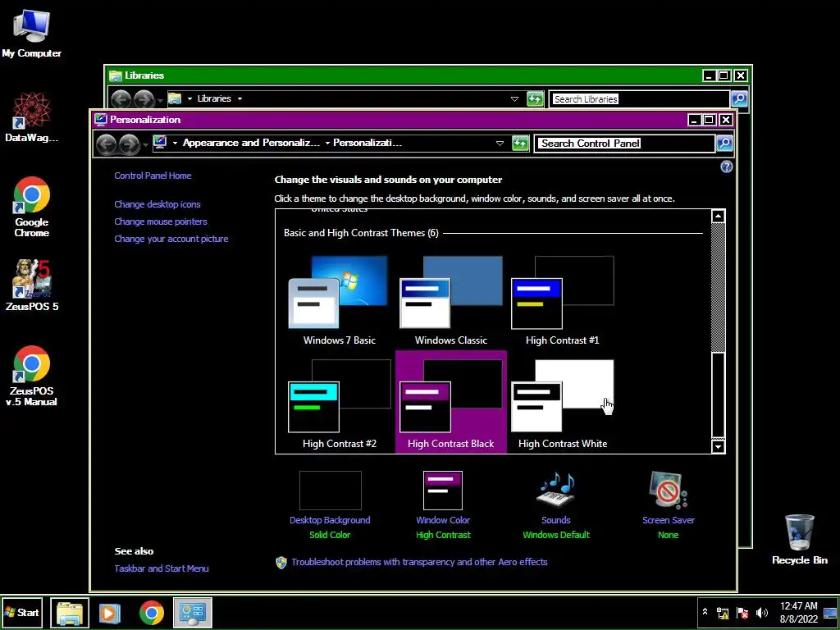Select the High Contrast #2 theme

point(339,404)
